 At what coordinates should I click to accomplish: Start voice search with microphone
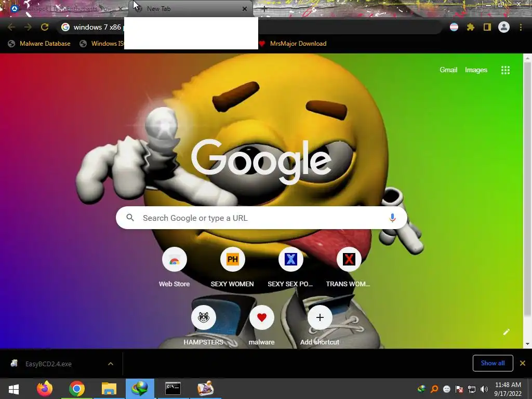pyautogui.click(x=392, y=218)
